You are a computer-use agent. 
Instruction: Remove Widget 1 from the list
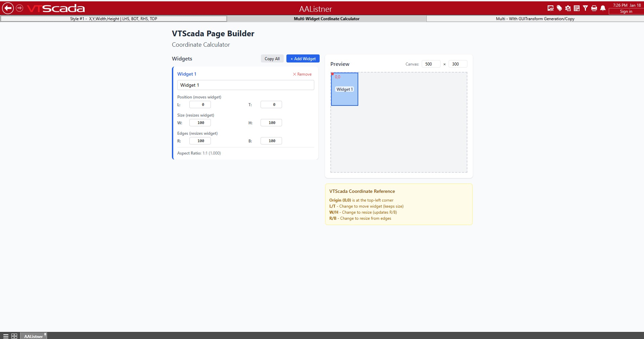(x=302, y=74)
